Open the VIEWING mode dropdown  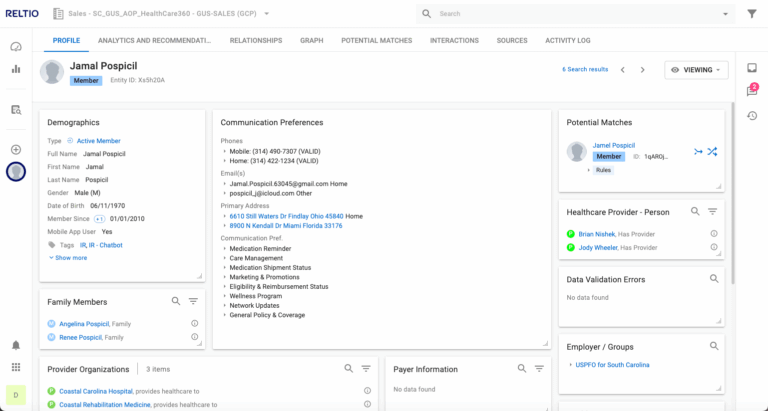tap(696, 70)
